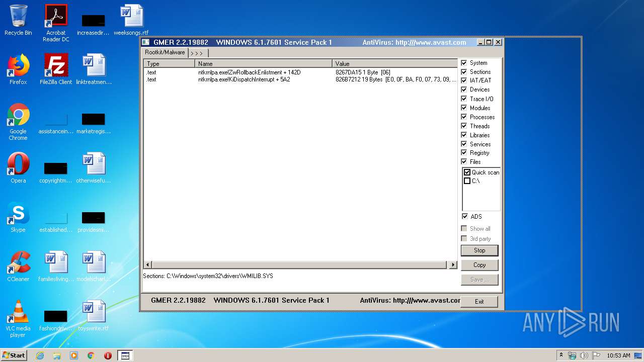The image size is (644, 362).
Task: Uncheck the Files scan option
Action: coord(464,162)
